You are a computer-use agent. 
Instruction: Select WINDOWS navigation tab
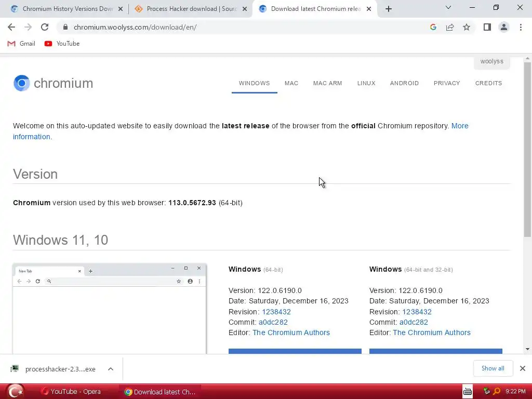click(x=254, y=83)
